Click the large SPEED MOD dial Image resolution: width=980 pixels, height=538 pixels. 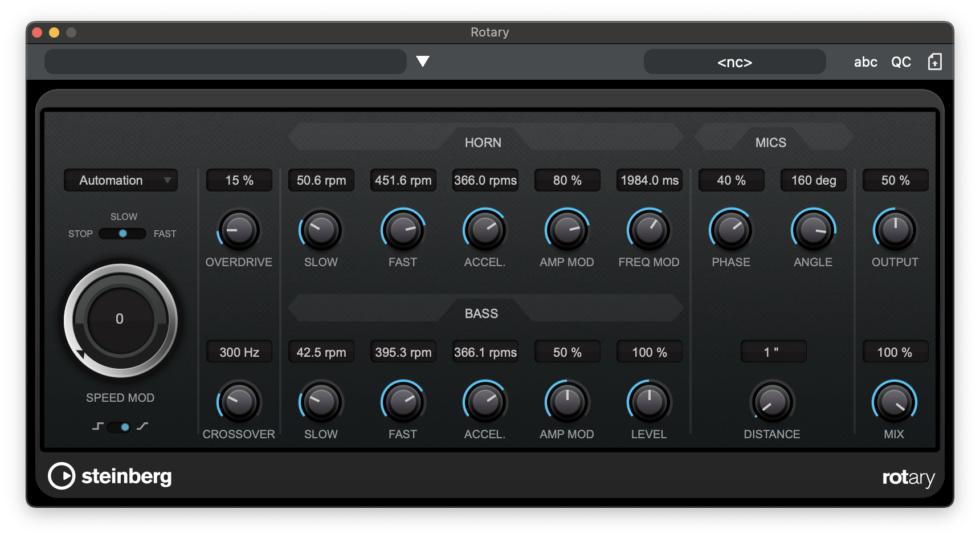(x=120, y=320)
